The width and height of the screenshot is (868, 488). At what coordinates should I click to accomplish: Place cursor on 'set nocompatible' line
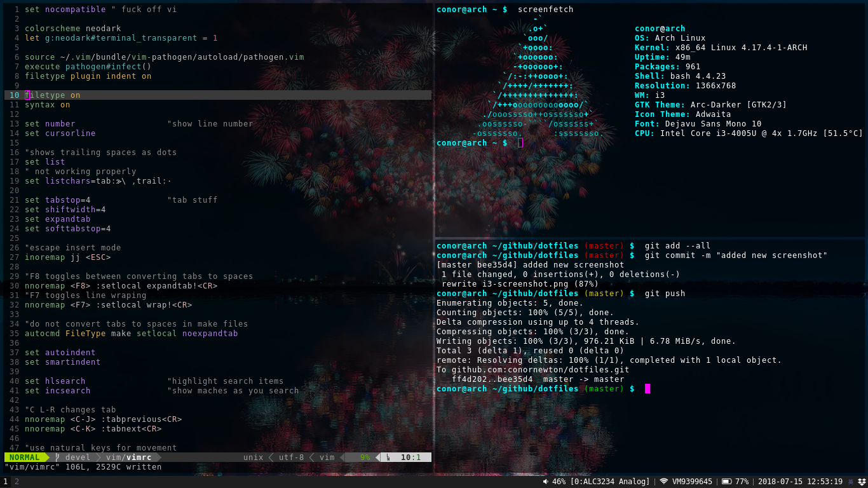tap(100, 10)
